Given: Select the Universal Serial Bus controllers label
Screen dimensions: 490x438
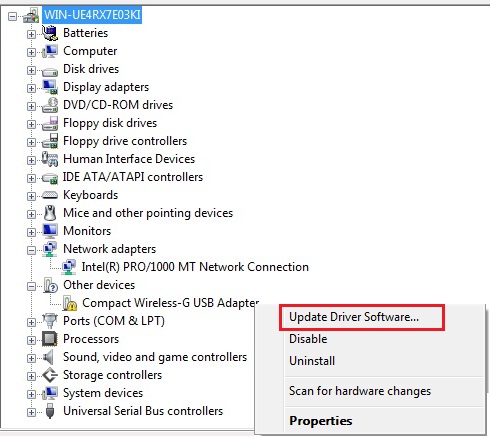Looking at the screenshot, I should tap(143, 411).
